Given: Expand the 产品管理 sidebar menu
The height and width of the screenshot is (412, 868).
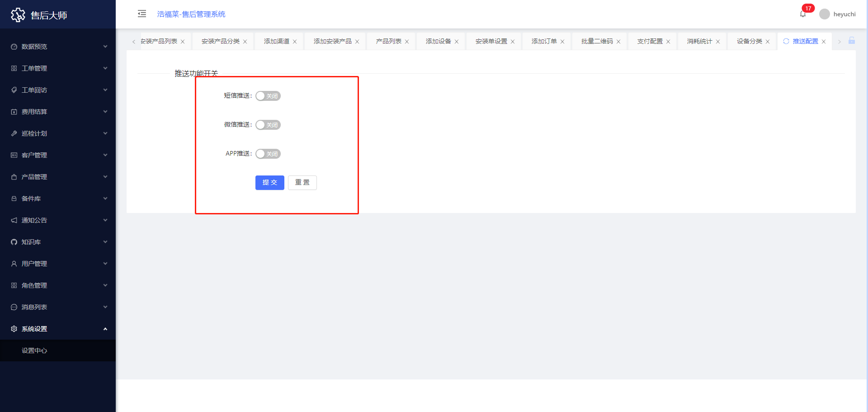Looking at the screenshot, I should click(x=58, y=177).
